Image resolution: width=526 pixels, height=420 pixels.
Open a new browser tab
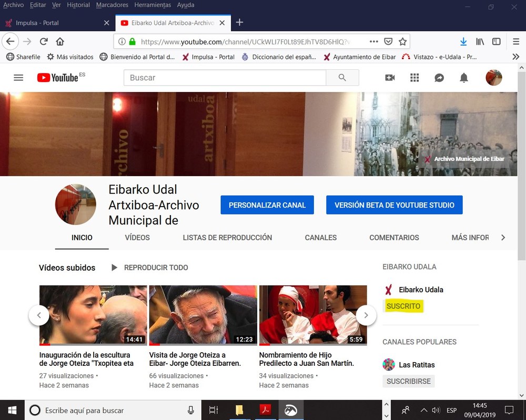(239, 23)
